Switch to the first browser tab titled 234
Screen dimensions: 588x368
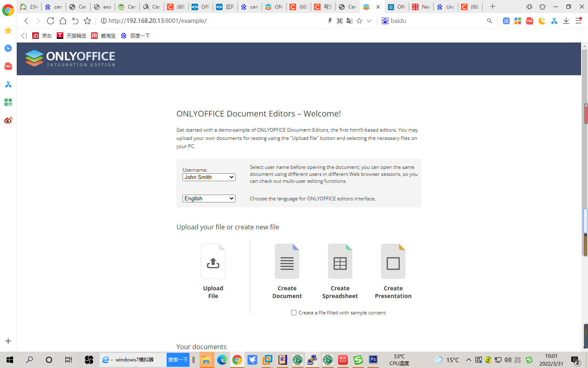point(29,7)
